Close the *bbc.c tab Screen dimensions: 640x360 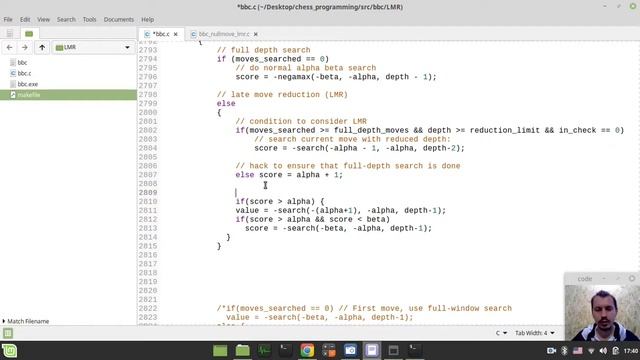(176, 34)
